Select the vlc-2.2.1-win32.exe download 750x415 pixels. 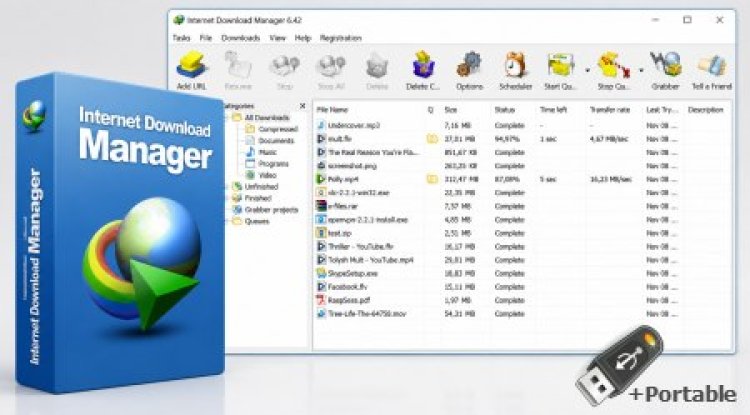pos(359,193)
